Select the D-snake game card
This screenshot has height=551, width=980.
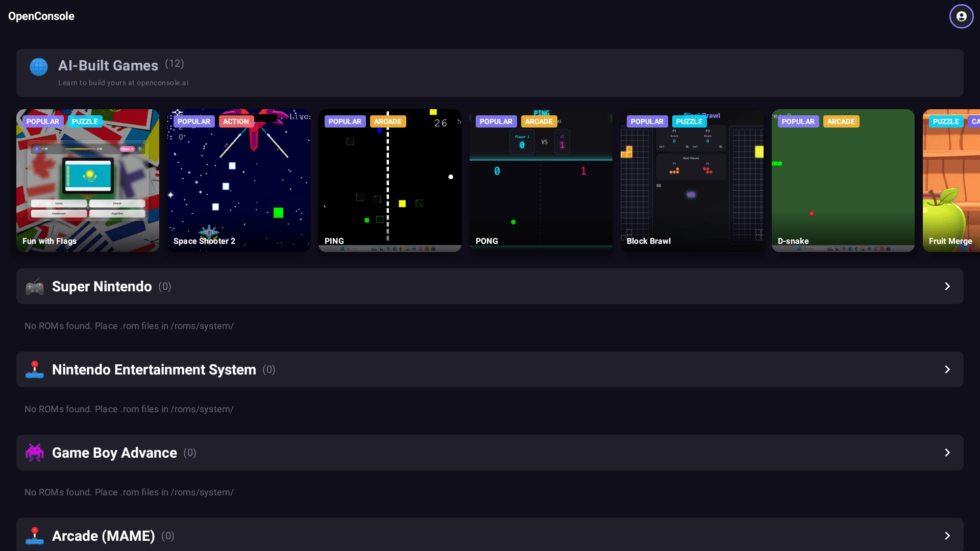[x=843, y=181]
